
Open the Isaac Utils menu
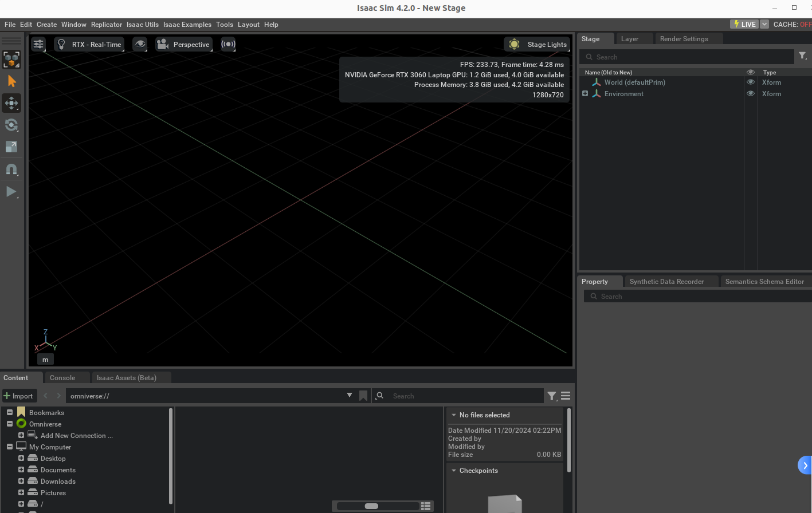143,25
